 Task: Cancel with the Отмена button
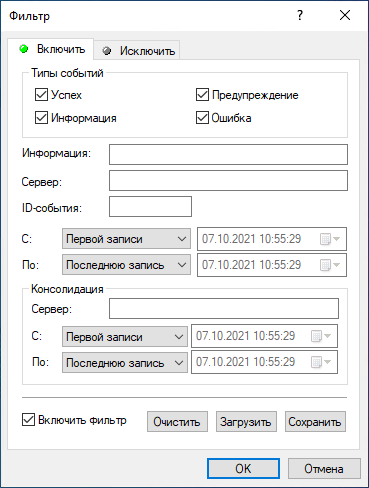[324, 469]
